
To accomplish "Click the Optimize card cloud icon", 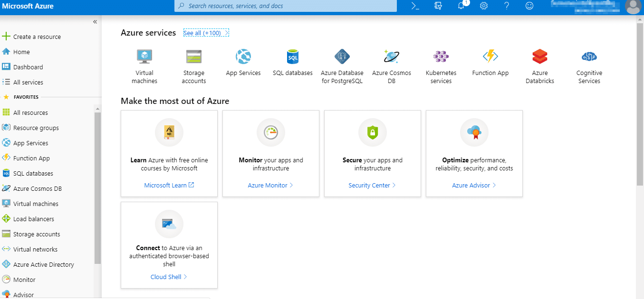I will coord(474,132).
